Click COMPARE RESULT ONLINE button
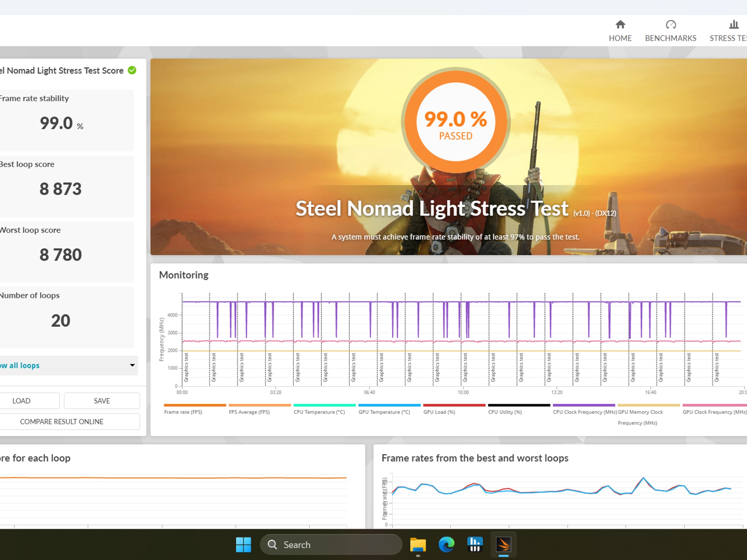Viewport: 747px width, 560px height. click(62, 421)
